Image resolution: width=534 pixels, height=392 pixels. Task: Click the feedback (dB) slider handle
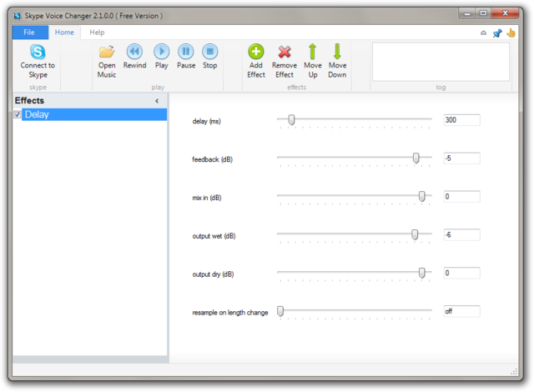click(416, 158)
